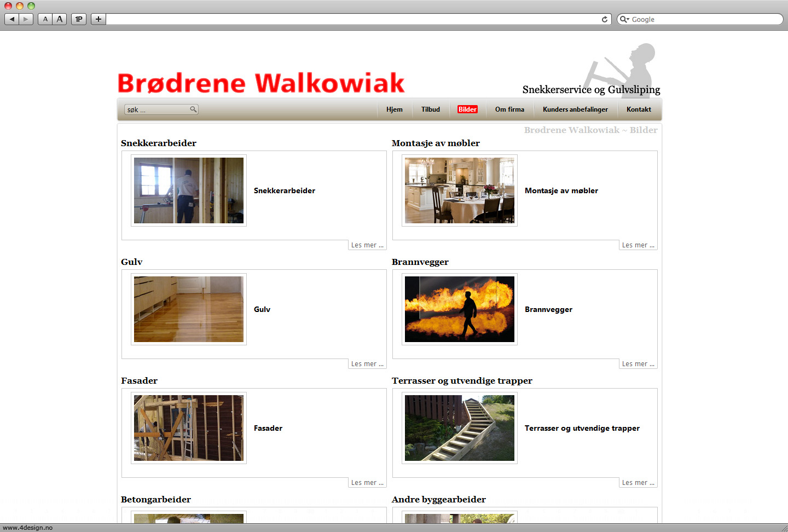Open Terrasser og utvendige trapper heading
Image resolution: width=788 pixels, height=532 pixels.
(462, 381)
